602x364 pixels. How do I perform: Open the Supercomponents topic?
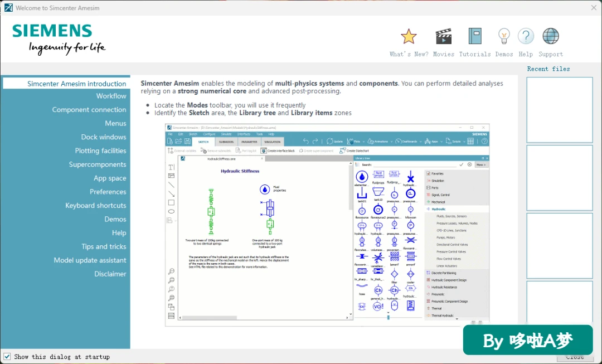[98, 164]
